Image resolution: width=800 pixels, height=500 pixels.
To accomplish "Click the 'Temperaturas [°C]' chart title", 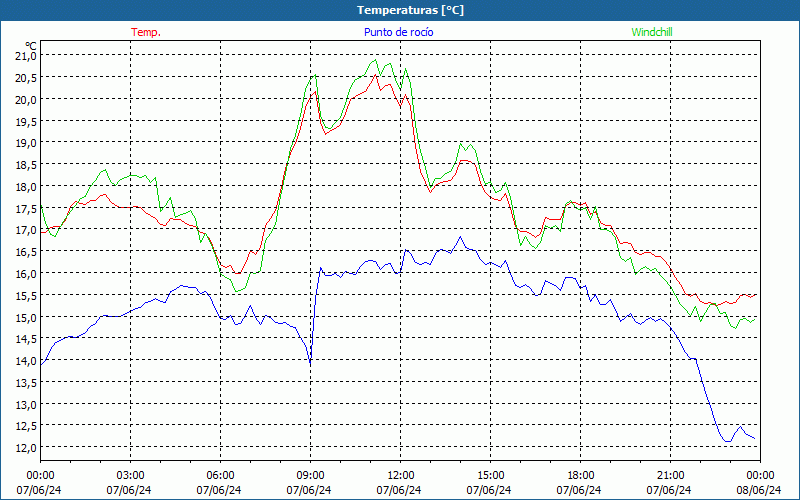I will click(x=410, y=10).
